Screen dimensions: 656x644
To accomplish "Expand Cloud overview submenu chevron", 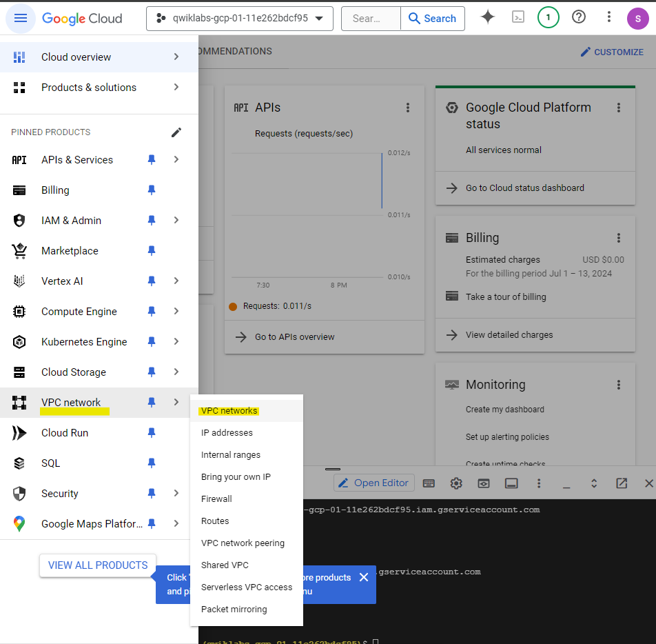I will (176, 57).
